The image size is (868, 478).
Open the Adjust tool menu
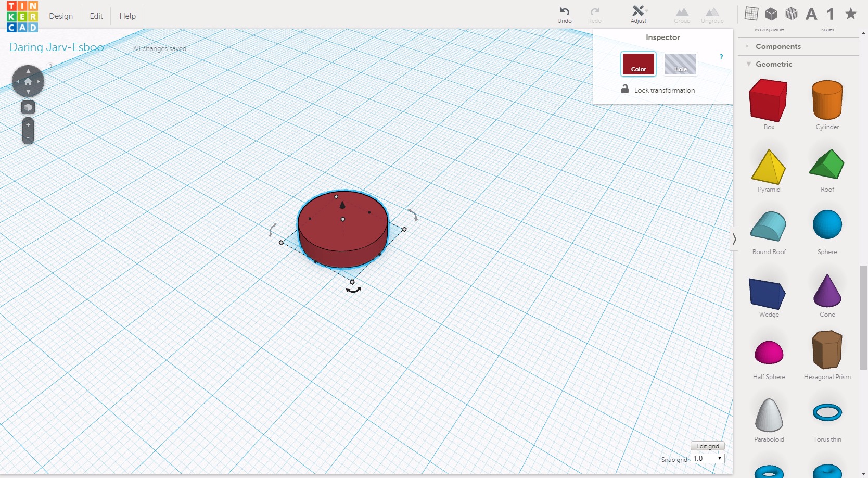(x=639, y=15)
